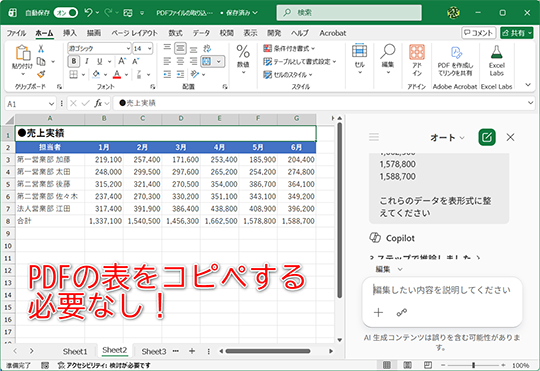Apply the red Font Color A

[117, 74]
